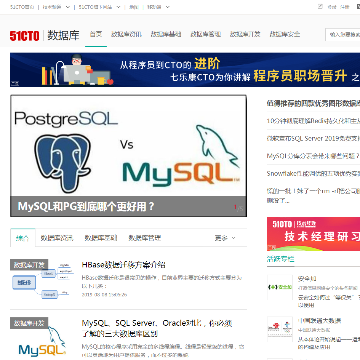
Task: Click the grey category tag on the MySQL article
Action: [29, 323]
